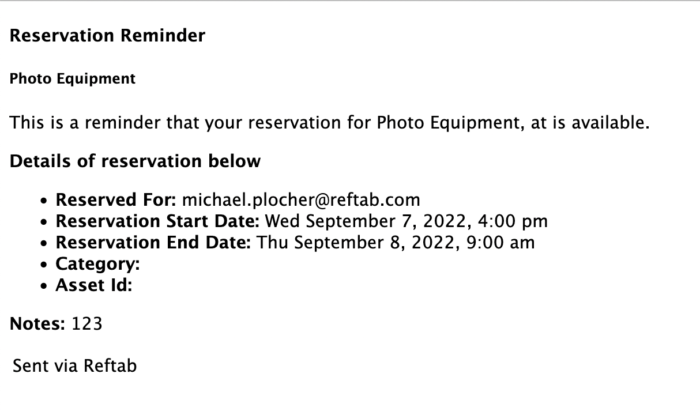Viewport: 700px width, 415px height.
Task: Click the 9:00 am end time
Action: point(500,243)
